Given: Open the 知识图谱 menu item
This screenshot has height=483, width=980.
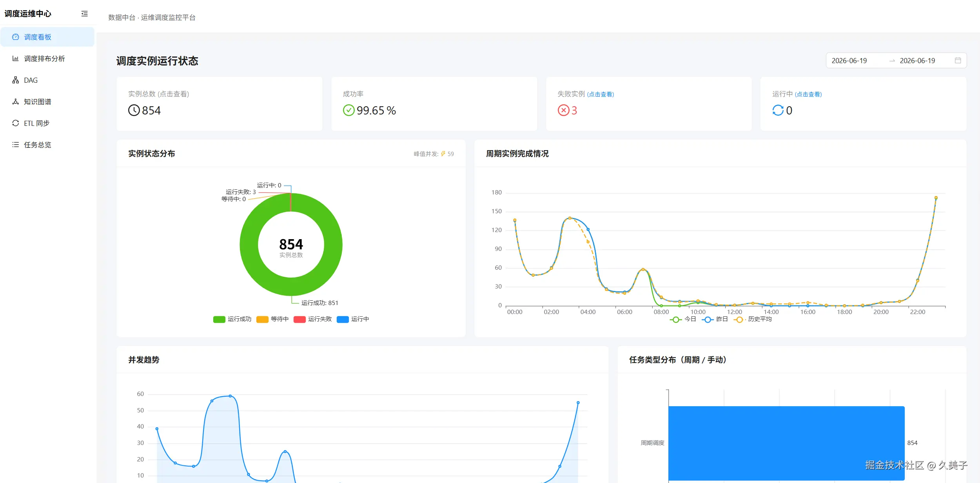Looking at the screenshot, I should pos(47,102).
